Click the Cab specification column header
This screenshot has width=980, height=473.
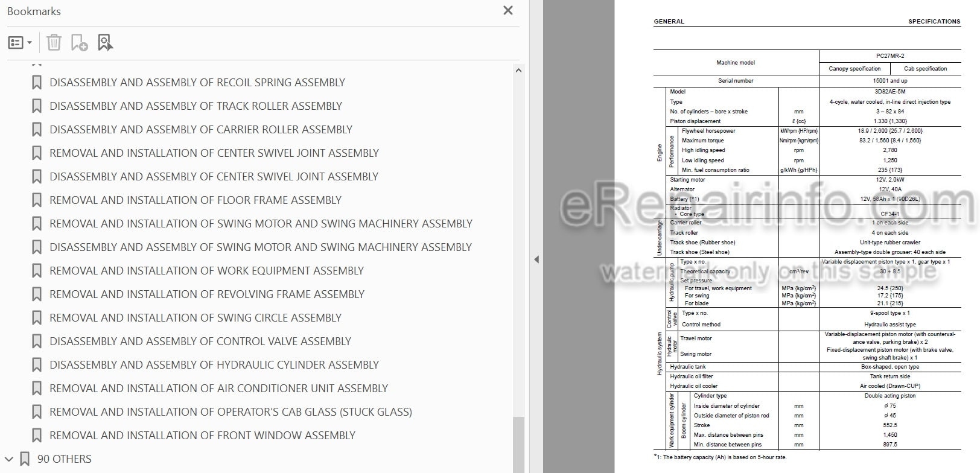pos(925,69)
